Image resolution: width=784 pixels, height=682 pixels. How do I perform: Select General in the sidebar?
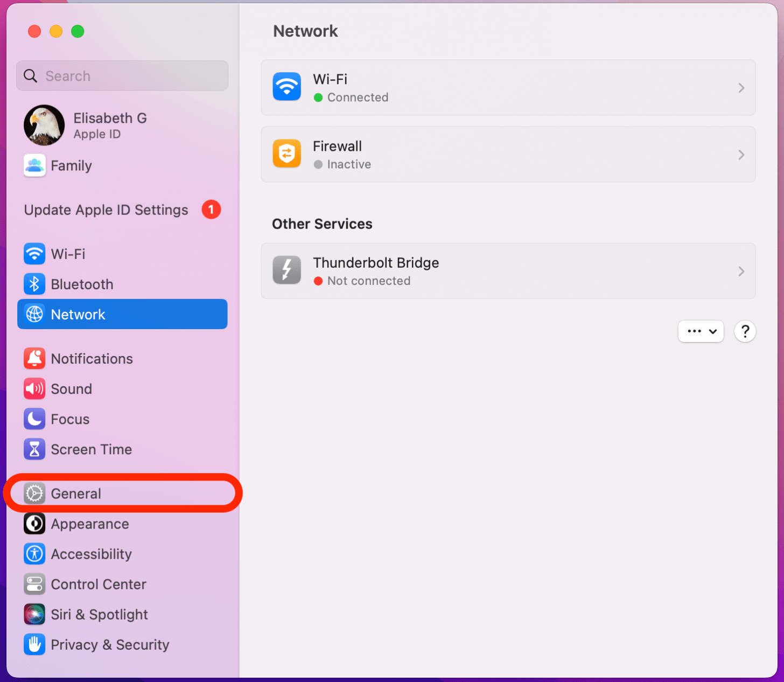[x=75, y=493]
